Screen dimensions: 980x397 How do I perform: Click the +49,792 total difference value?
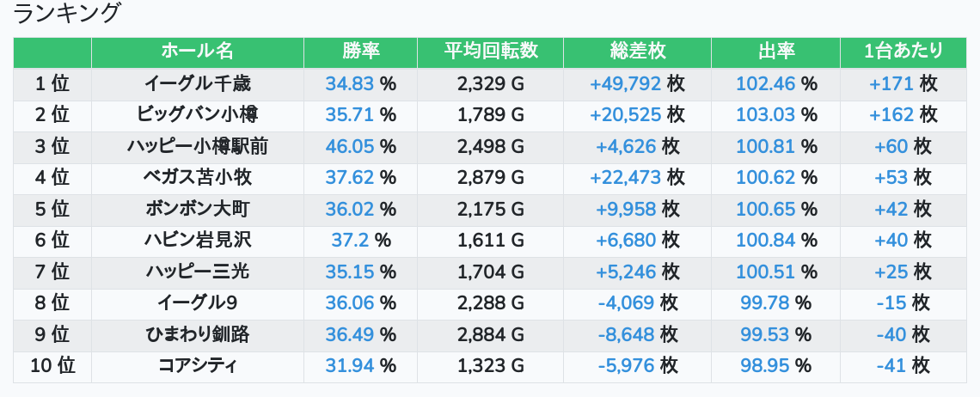click(625, 83)
